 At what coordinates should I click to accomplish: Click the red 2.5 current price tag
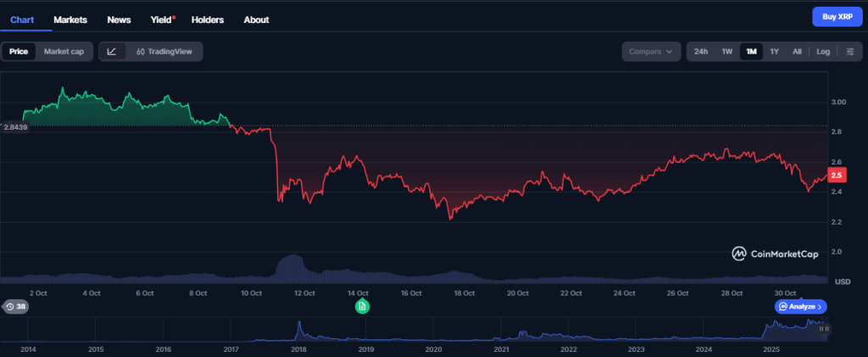coord(836,176)
